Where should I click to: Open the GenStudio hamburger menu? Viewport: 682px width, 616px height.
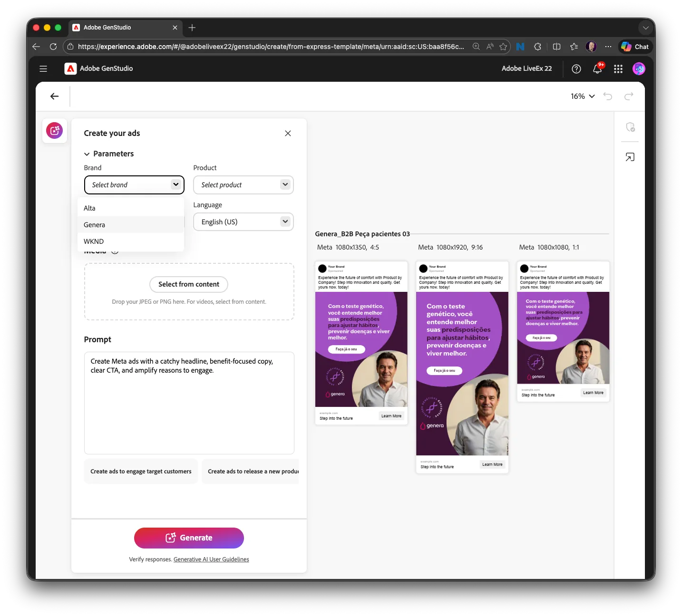click(43, 69)
